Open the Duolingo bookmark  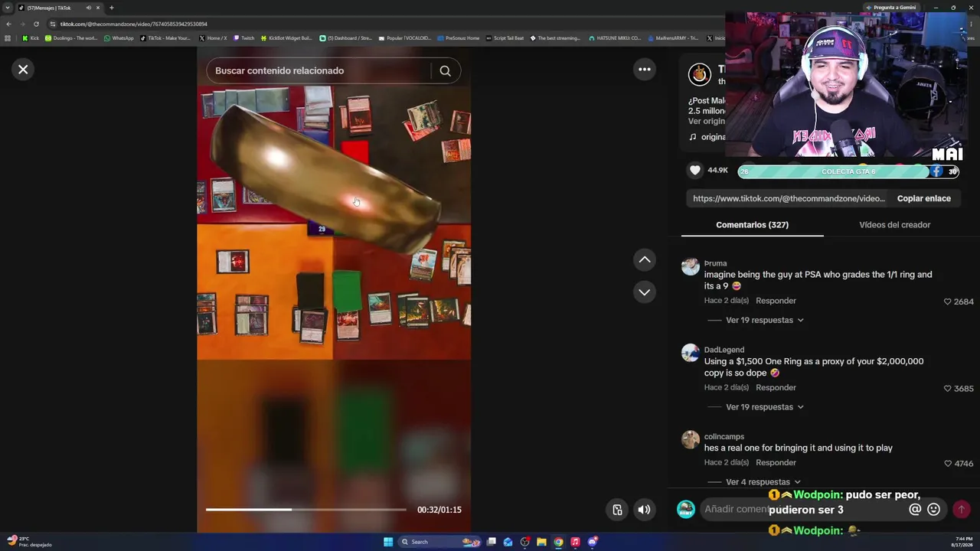71,37
